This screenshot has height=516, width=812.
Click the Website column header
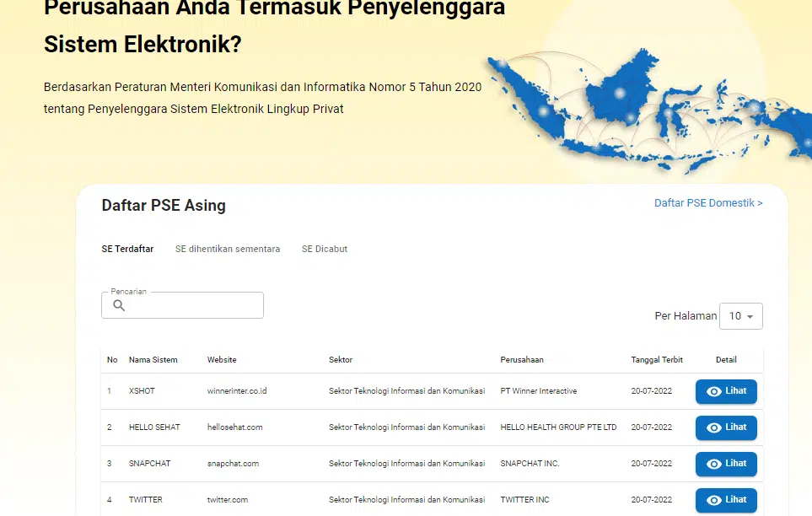click(x=222, y=359)
